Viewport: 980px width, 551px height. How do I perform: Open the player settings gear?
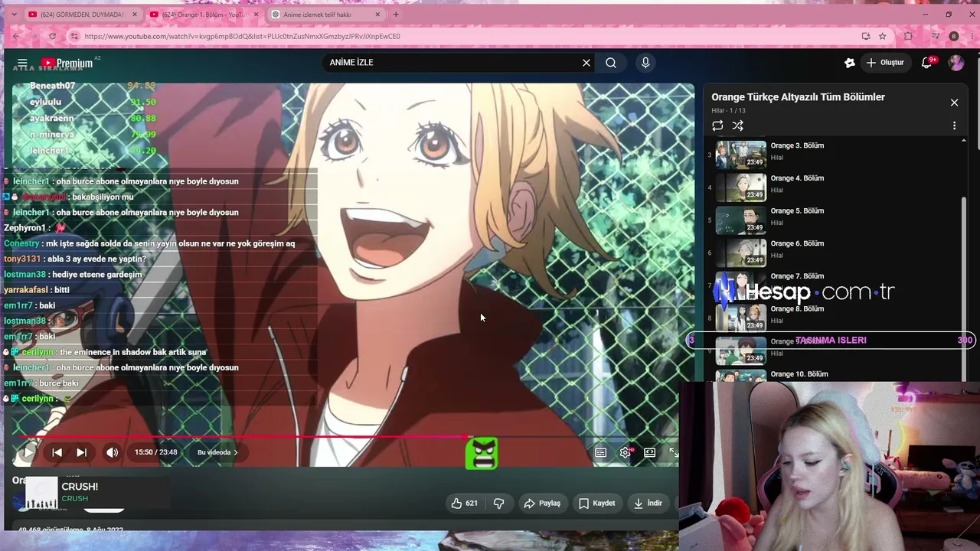626,452
